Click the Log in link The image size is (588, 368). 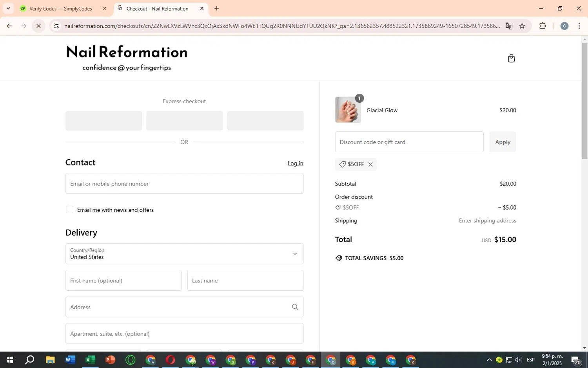pyautogui.click(x=296, y=163)
